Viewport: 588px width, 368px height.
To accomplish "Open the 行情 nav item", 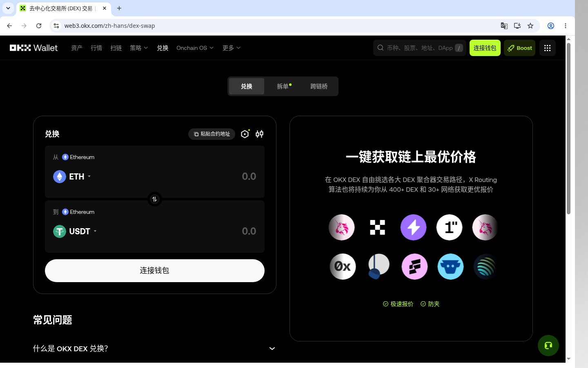I will pos(96,48).
